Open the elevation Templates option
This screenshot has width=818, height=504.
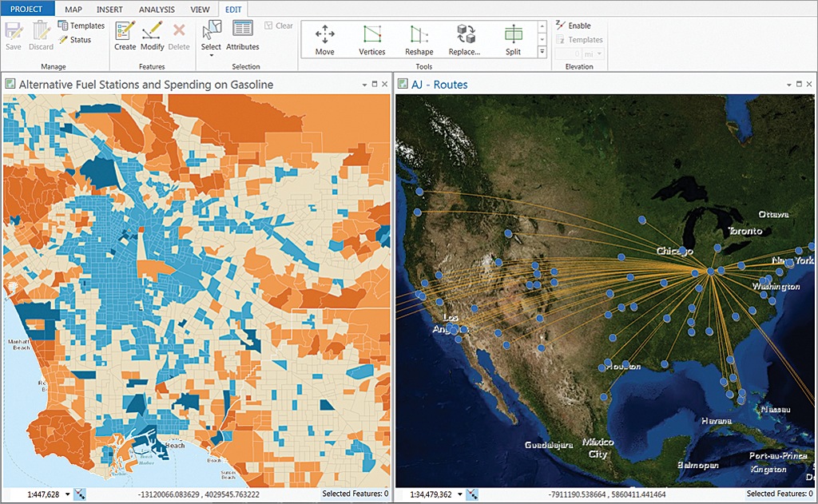point(579,40)
